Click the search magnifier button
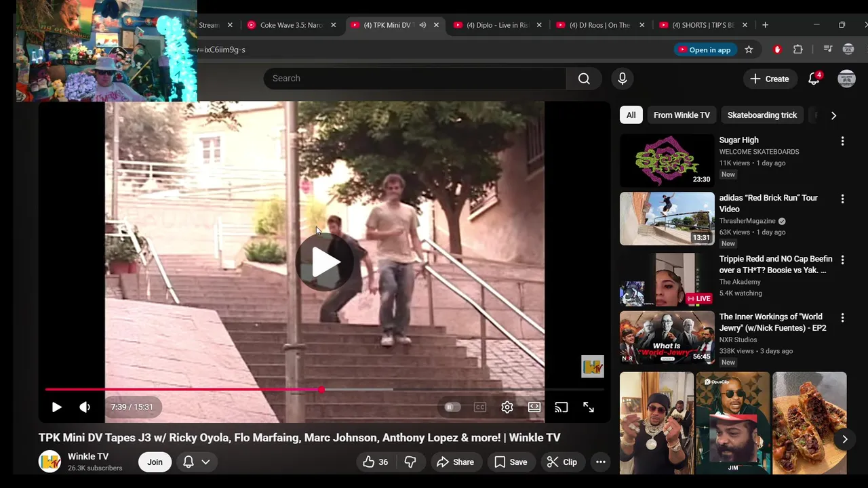 click(x=584, y=79)
